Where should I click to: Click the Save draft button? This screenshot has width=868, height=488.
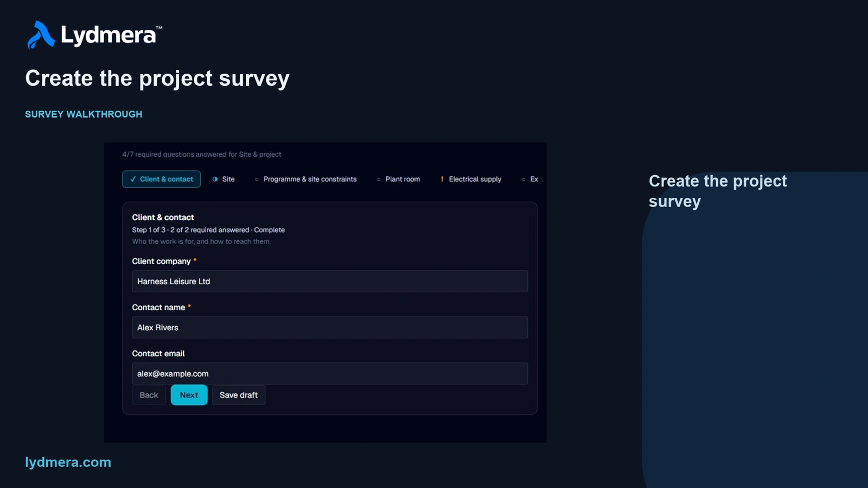tap(239, 395)
